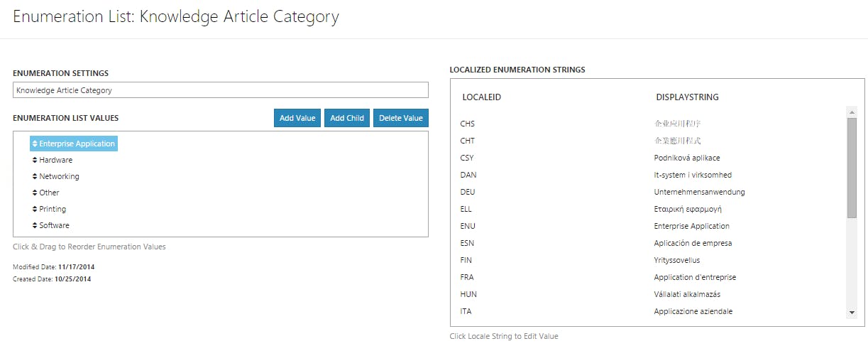Screen dimensions: 868x351
Task: Click the Knowledge Article Category name field
Action: pyautogui.click(x=221, y=90)
